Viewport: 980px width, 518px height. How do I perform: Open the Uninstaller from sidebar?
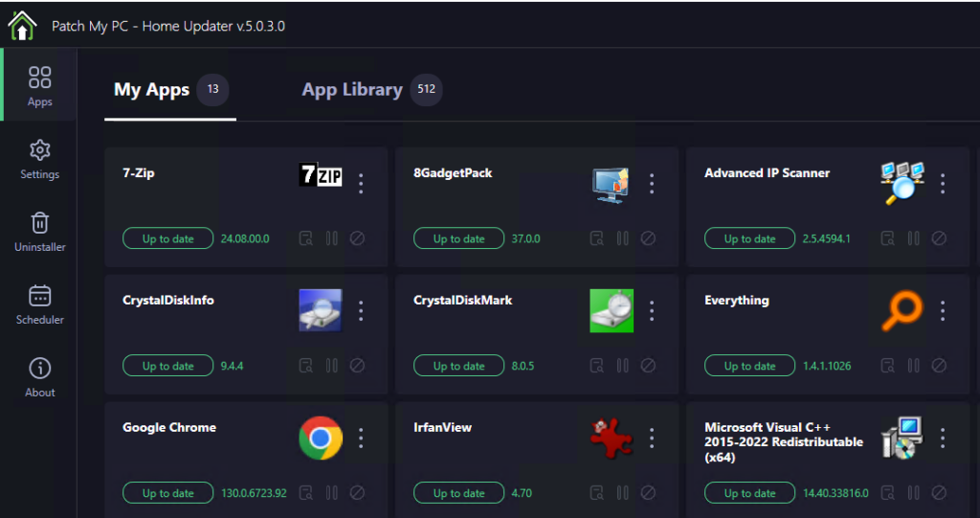point(40,232)
